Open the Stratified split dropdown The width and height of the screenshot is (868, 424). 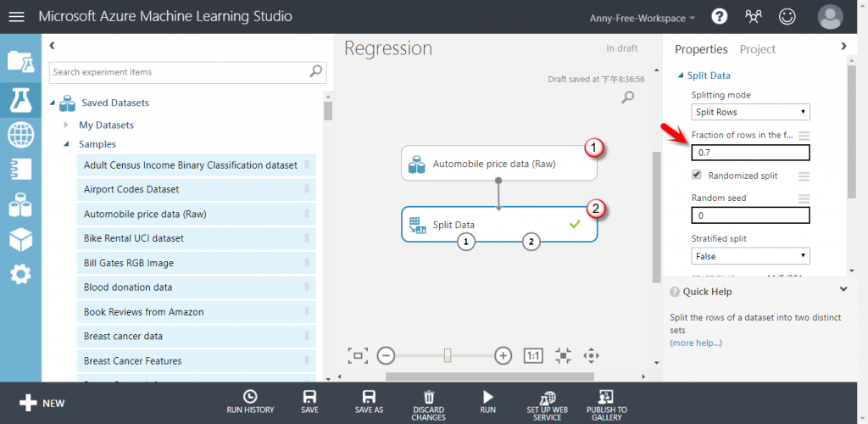(x=750, y=256)
